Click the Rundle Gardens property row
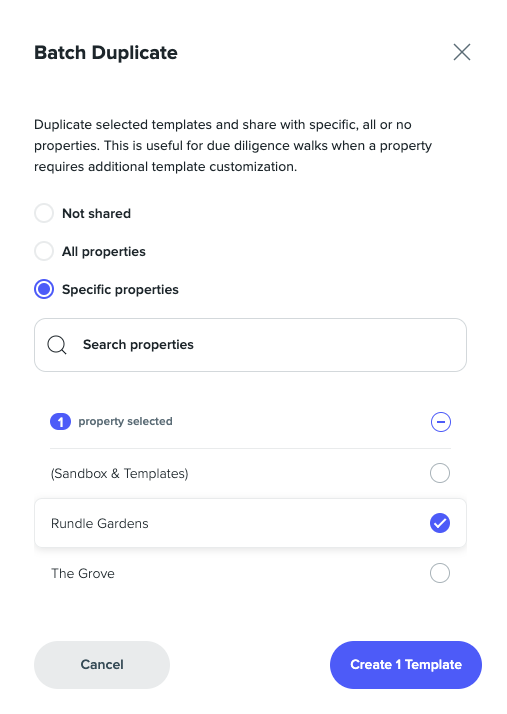The width and height of the screenshot is (507, 714). [250, 523]
